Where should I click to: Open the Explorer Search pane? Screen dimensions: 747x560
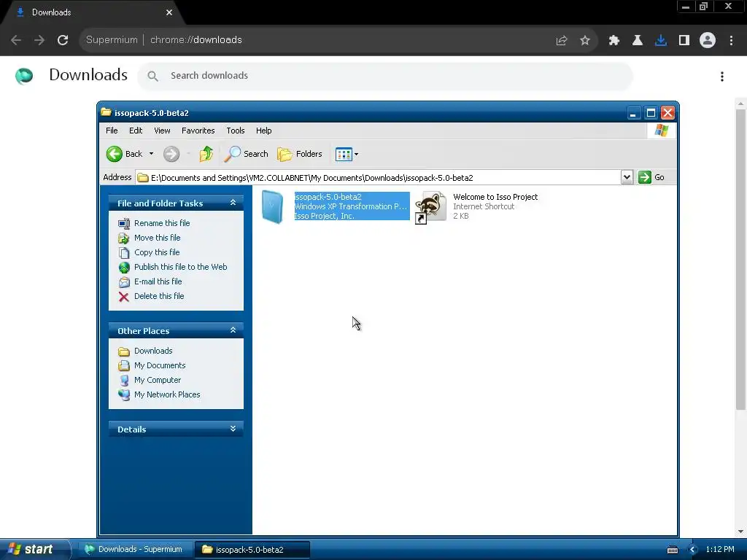point(247,154)
